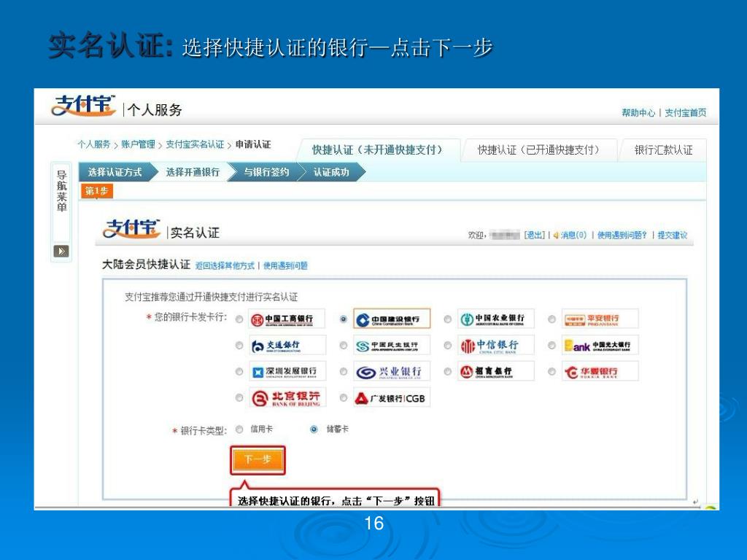Select the 北京银行 radio button
The image size is (747, 560).
[239, 397]
